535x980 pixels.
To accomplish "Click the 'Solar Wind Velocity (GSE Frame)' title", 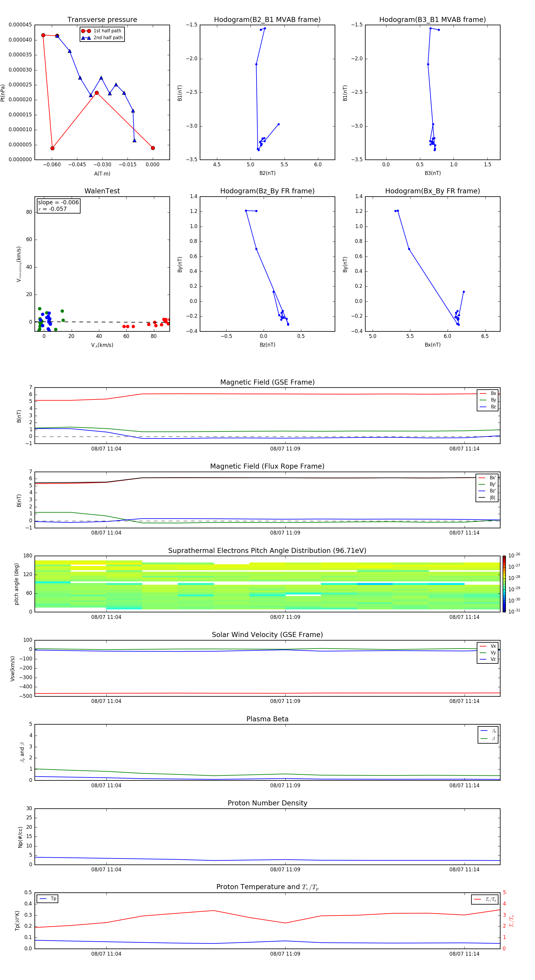I will 267,635.
